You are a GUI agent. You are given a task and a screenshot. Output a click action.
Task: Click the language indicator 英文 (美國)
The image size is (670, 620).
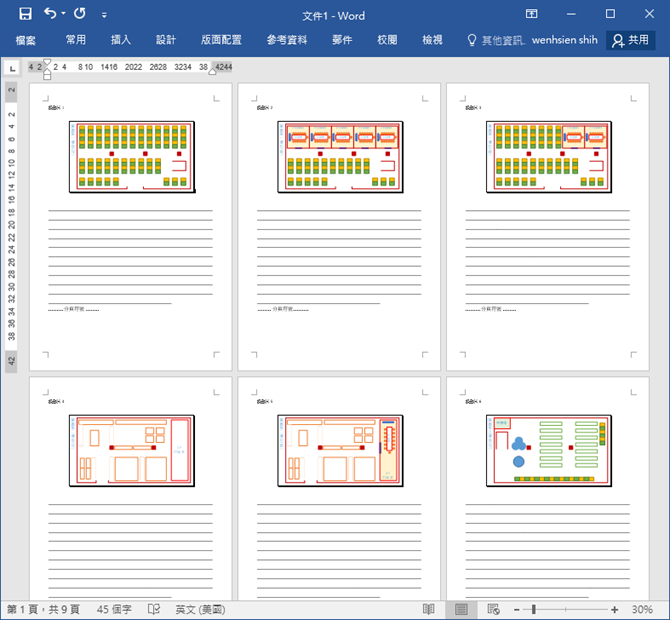200,609
